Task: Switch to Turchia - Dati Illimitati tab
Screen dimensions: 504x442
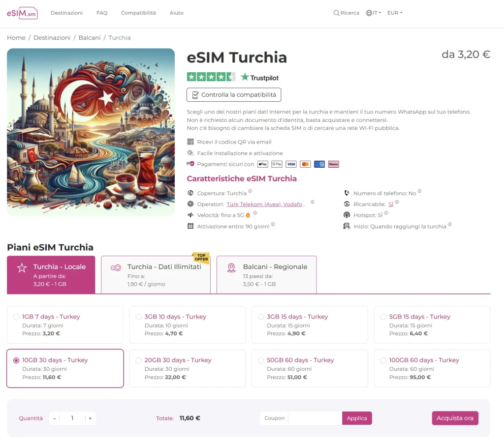Action: tap(156, 275)
